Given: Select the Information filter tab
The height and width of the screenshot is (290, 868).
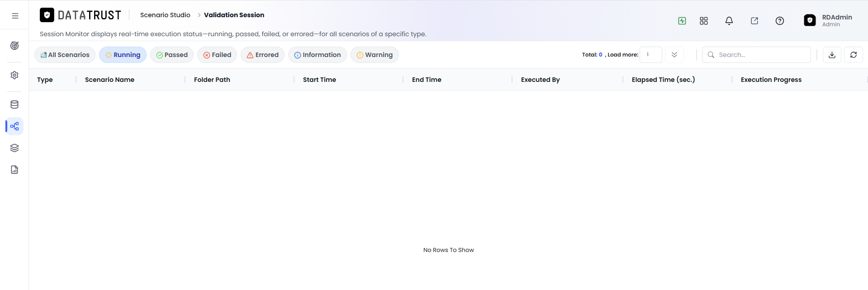Looking at the screenshot, I should coord(318,55).
